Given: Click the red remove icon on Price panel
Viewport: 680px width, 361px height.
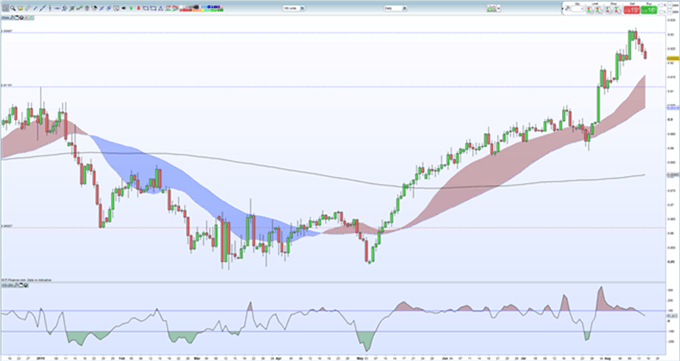Looking at the screenshot, I should (26, 18).
